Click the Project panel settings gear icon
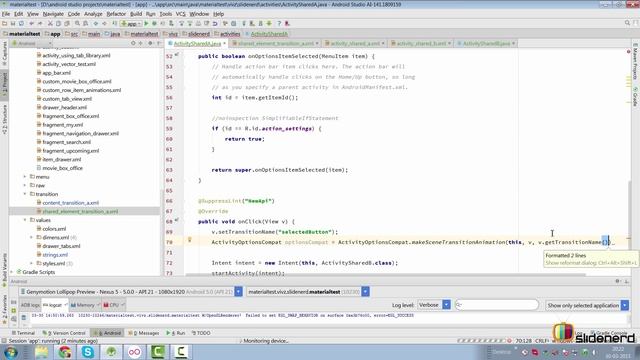Image resolution: width=640 pixels, height=360 pixels. (150, 43)
